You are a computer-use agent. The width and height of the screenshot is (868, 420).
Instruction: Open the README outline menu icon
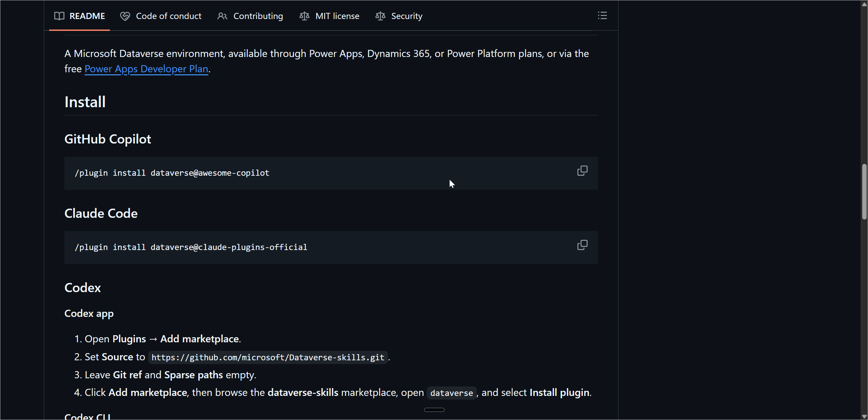602,16
